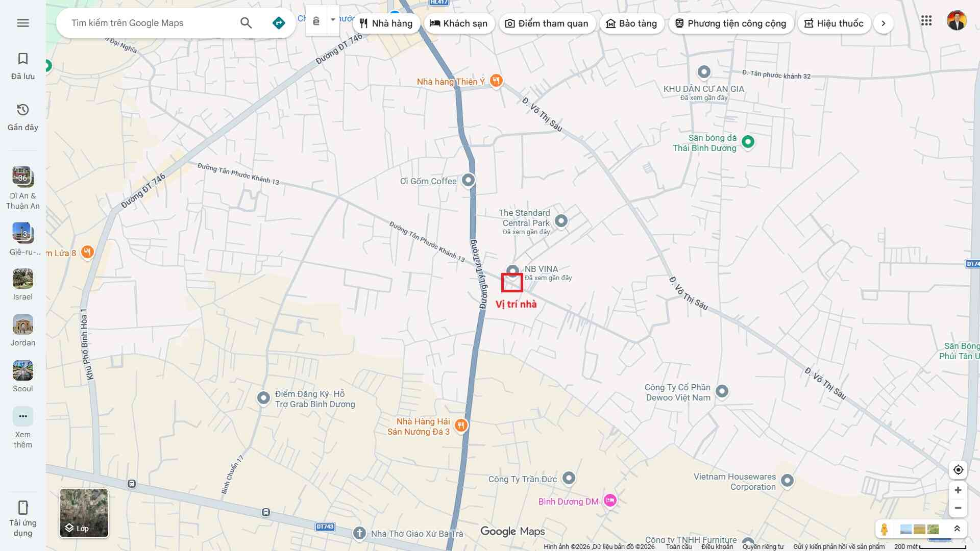Viewport: 980px width, 551px height.
Task: Click Gửi ý kiến phản hồi link
Action: 839,547
